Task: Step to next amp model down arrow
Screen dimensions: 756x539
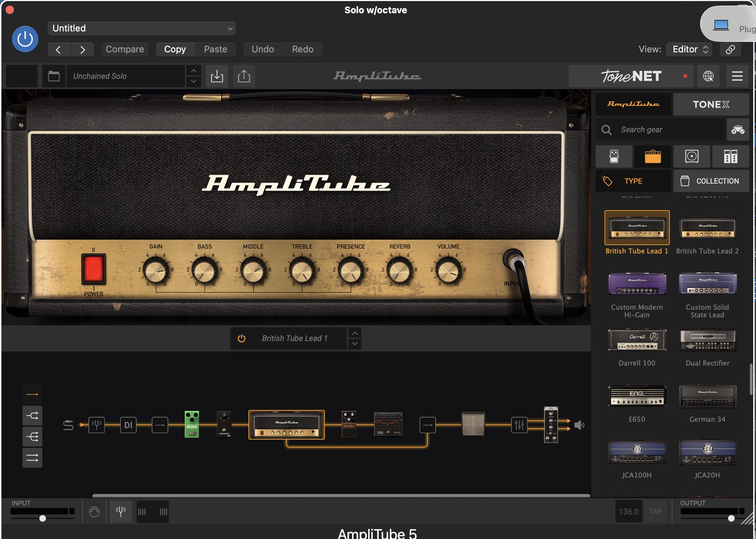Action: tap(355, 344)
